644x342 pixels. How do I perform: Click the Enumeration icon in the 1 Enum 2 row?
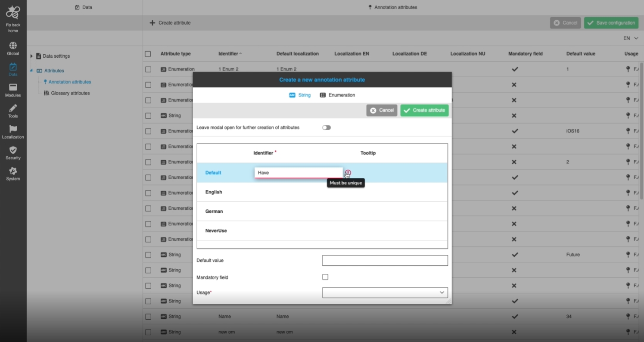[x=163, y=69]
